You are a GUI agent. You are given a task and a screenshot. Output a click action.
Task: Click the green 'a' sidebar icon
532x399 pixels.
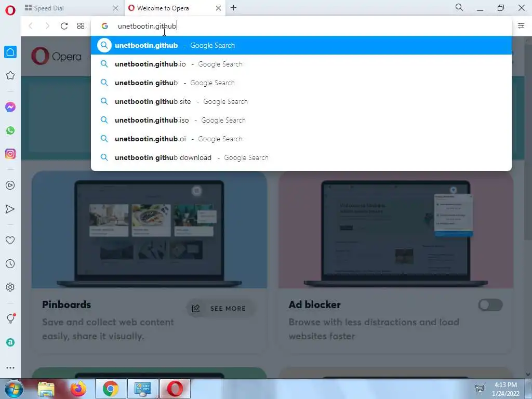pos(10,342)
